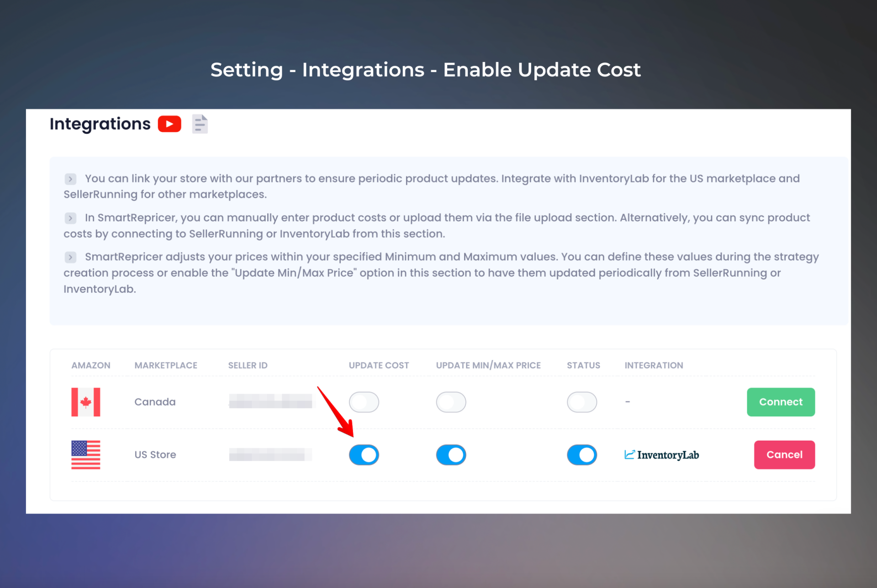The image size is (877, 588).
Task: Click the Update Cost column header
Action: [379, 365]
